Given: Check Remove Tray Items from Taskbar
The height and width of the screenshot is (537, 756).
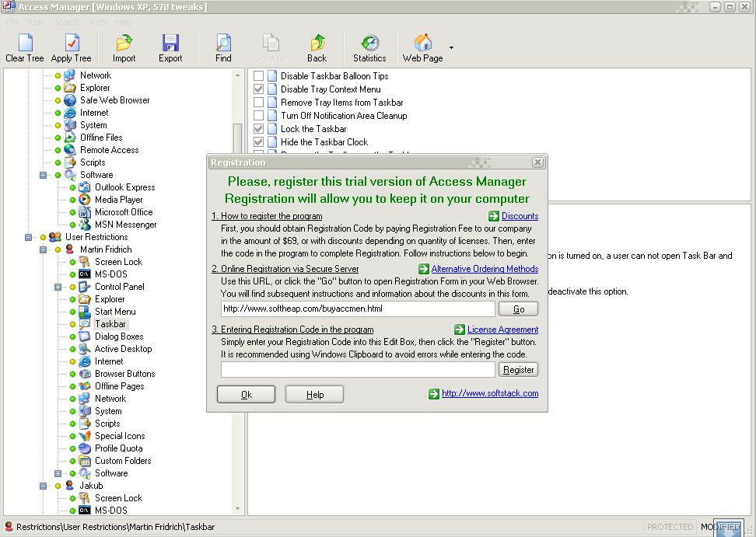Looking at the screenshot, I should pyautogui.click(x=258, y=102).
